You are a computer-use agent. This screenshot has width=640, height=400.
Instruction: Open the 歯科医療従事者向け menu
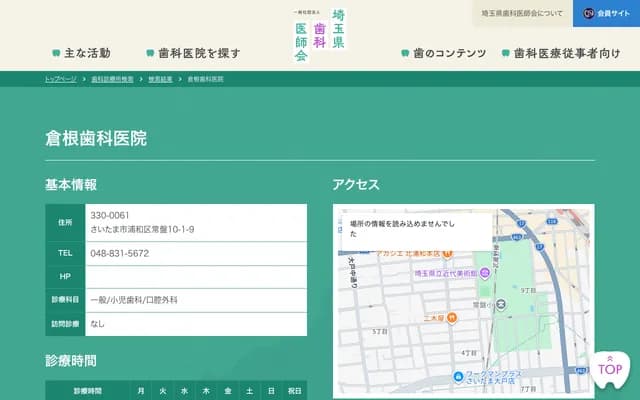pos(561,53)
